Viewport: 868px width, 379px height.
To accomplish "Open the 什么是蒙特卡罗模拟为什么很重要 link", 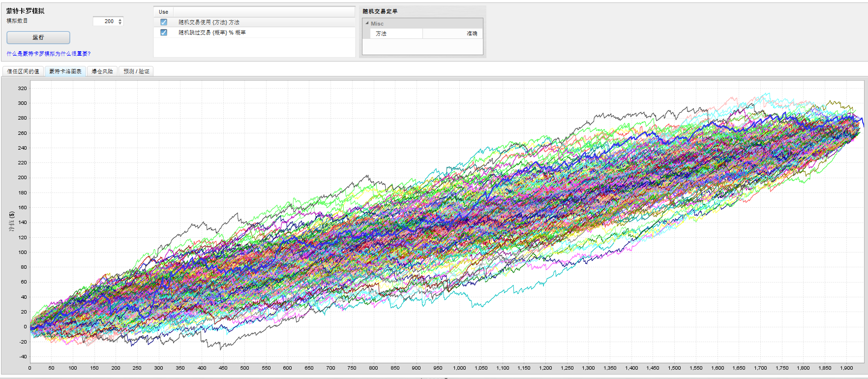I will coord(48,54).
